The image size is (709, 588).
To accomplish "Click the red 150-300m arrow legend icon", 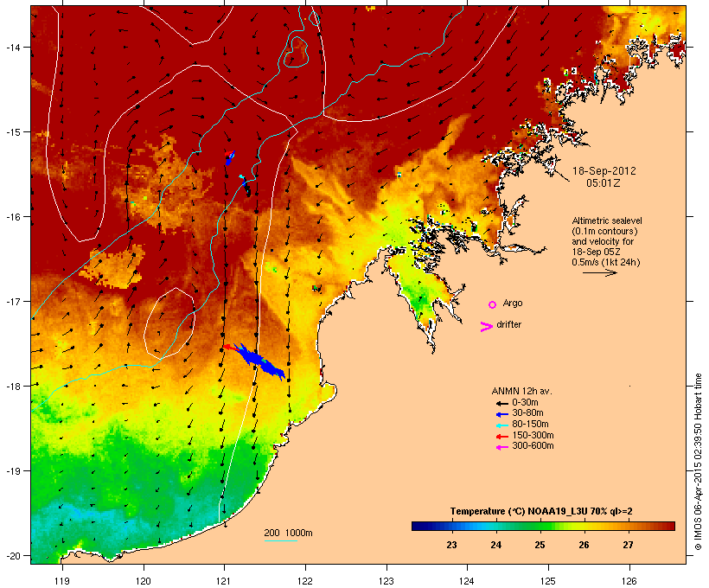I will tap(502, 436).
